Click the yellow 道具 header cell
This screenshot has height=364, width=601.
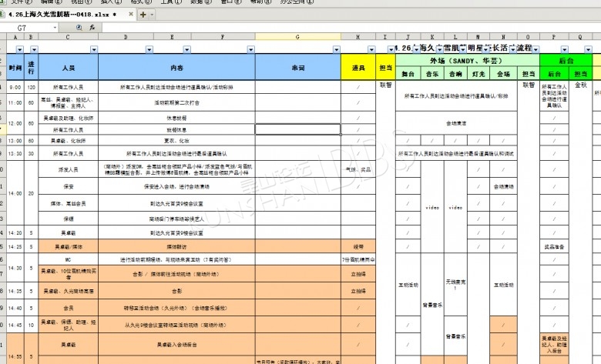click(358, 68)
